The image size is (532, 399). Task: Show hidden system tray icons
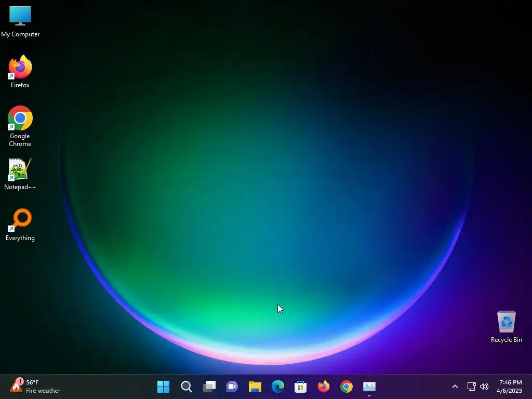point(455,387)
